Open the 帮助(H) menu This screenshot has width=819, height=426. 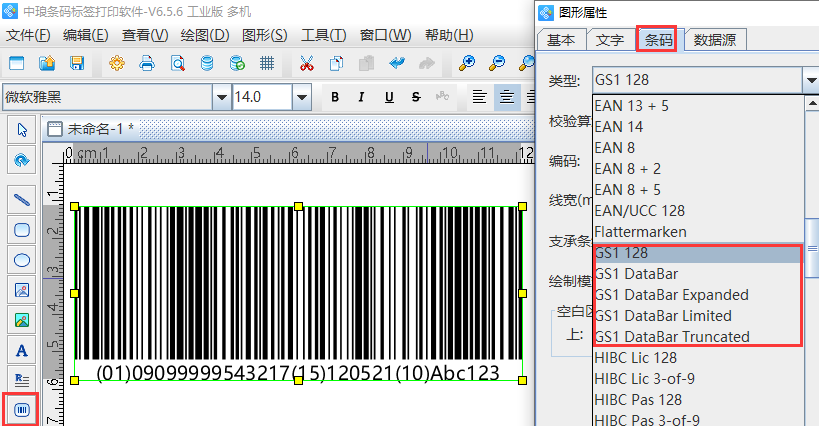(x=449, y=36)
